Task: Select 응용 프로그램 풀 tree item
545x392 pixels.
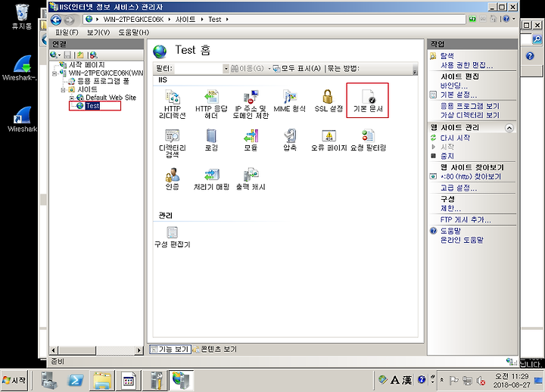Action: coord(103,81)
